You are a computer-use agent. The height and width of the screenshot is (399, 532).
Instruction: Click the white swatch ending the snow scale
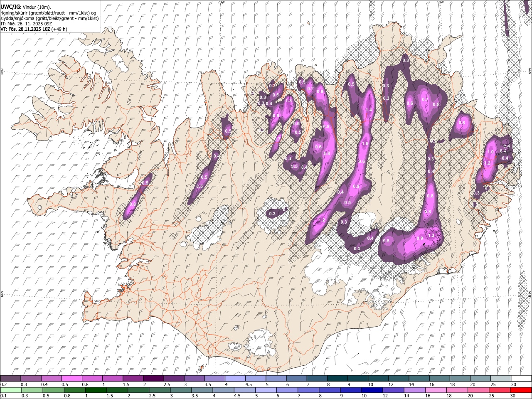click(x=521, y=378)
